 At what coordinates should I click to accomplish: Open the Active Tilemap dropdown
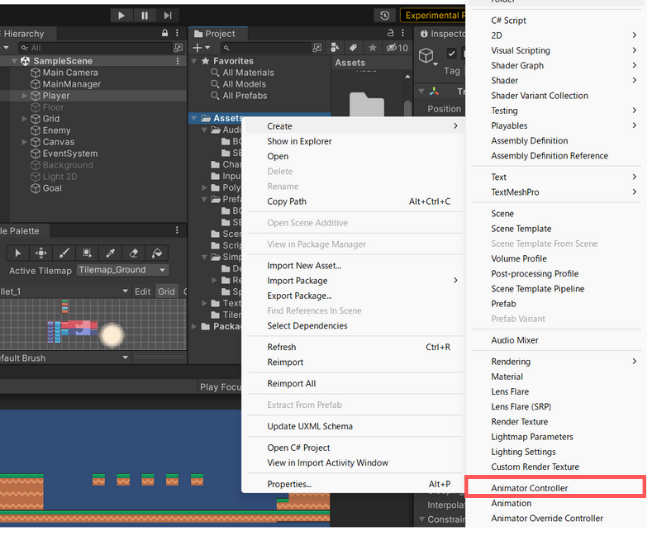pyautogui.click(x=121, y=270)
